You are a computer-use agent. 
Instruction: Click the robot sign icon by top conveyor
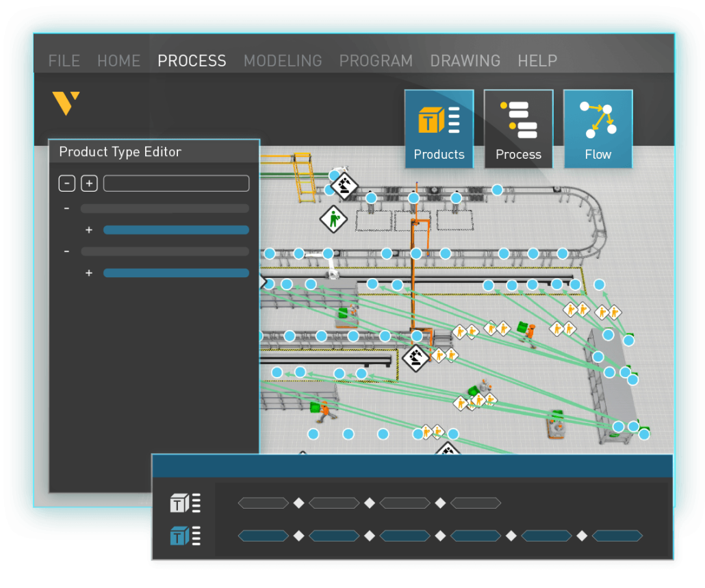tap(344, 185)
